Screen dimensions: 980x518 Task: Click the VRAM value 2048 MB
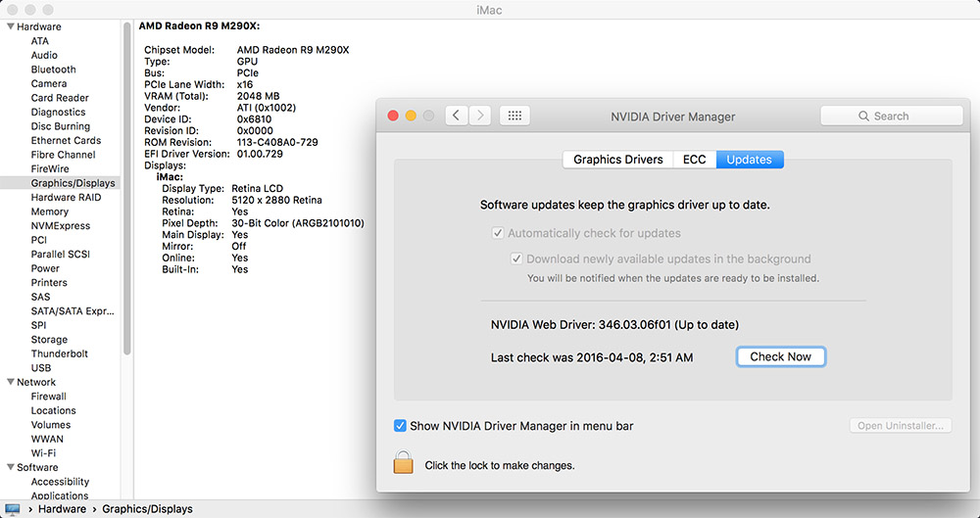pos(258,96)
